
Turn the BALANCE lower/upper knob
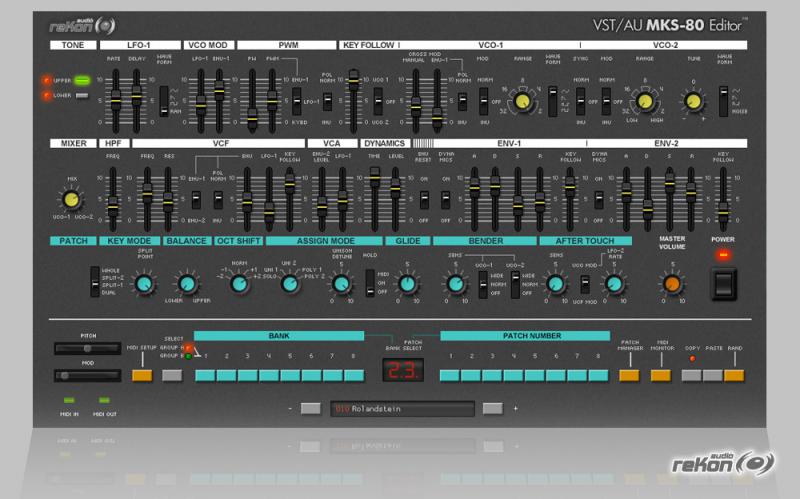click(x=187, y=284)
